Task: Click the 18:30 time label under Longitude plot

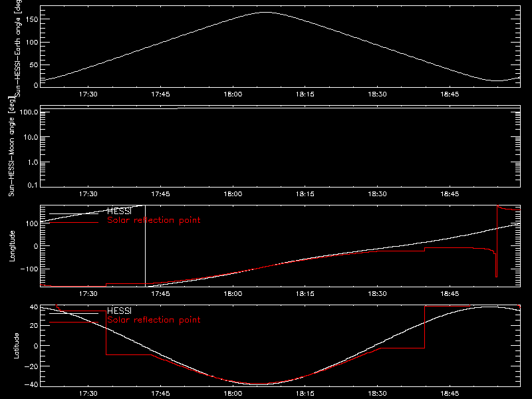Action: (377, 293)
